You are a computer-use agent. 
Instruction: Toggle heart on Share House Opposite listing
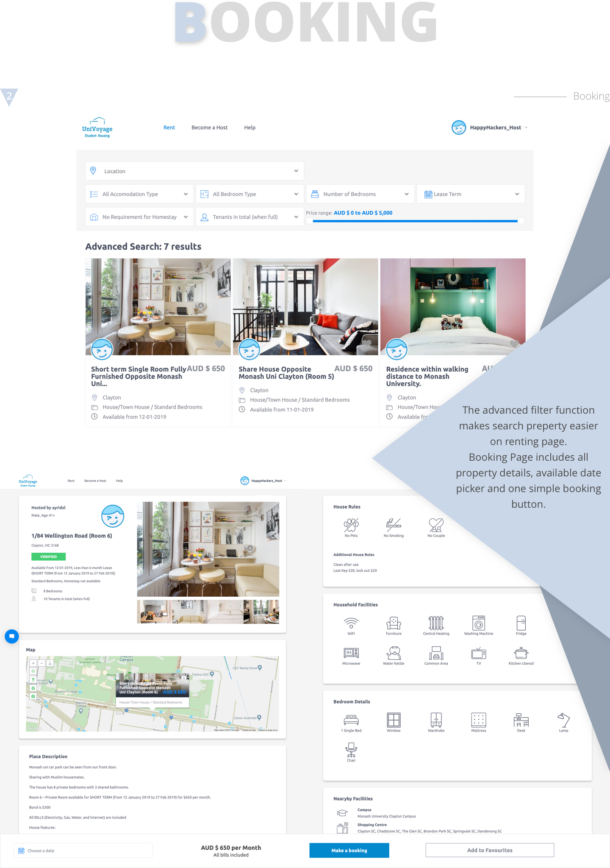tap(366, 344)
